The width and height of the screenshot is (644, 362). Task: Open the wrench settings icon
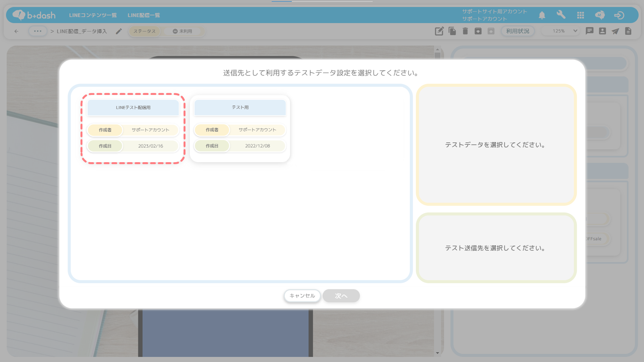coord(561,15)
